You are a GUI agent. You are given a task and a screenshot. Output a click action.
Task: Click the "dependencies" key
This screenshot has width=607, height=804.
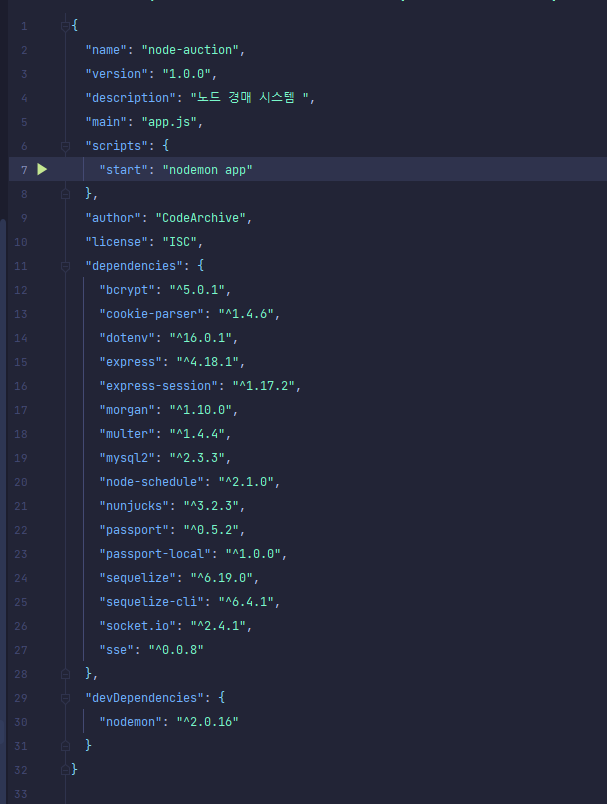(134, 266)
